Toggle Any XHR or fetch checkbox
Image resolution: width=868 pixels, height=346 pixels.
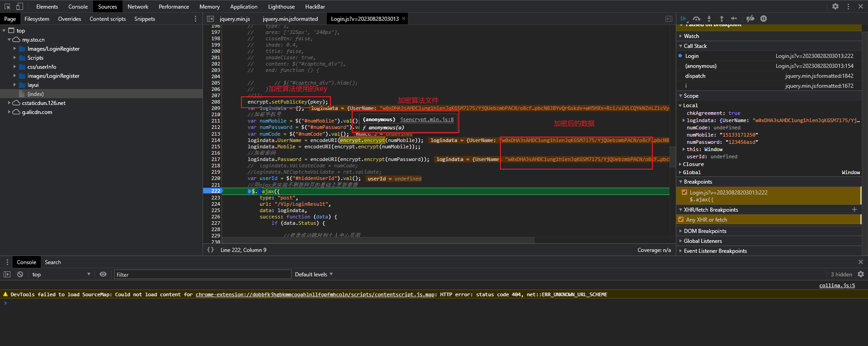(681, 219)
